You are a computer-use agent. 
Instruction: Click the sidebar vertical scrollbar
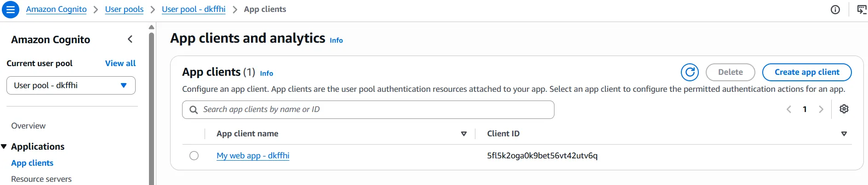[x=151, y=108]
